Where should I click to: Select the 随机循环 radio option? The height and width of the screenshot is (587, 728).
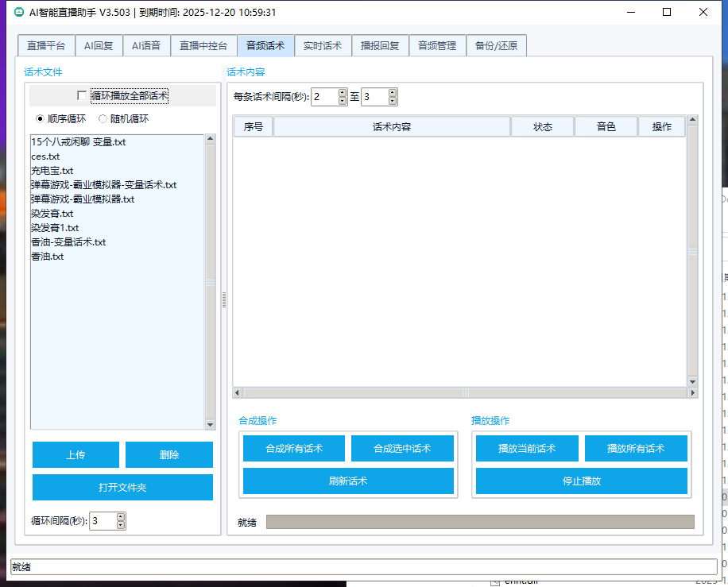103,119
